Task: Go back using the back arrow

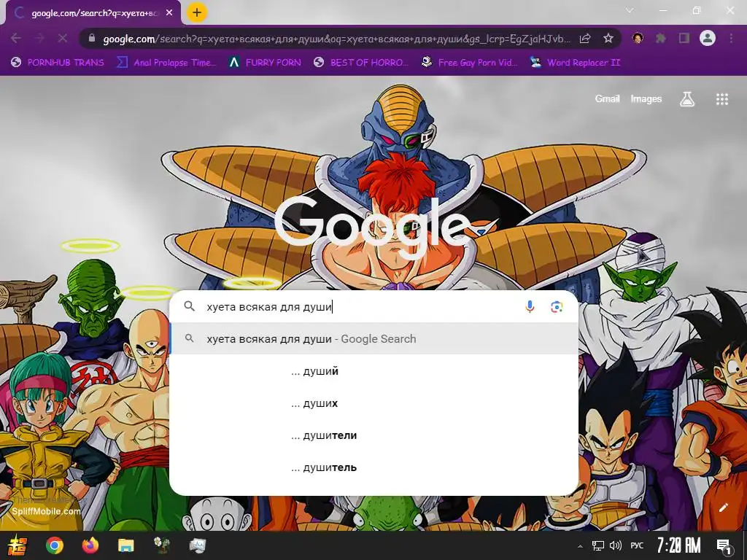Action: (x=15, y=38)
